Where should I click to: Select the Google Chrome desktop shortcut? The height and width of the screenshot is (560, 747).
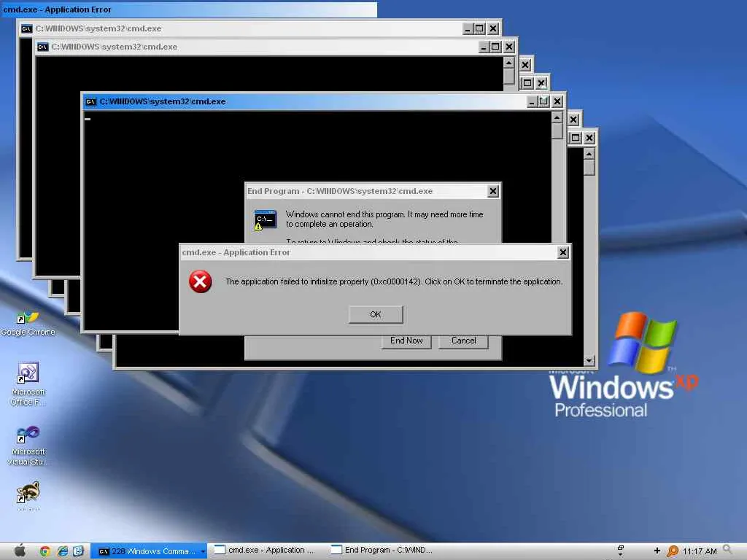[x=28, y=323]
